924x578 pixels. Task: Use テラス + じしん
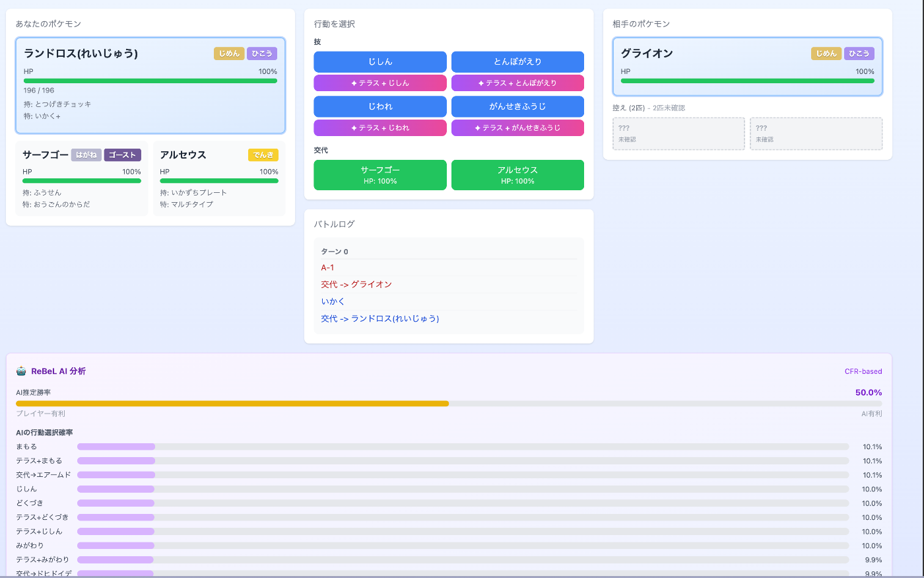coord(380,83)
